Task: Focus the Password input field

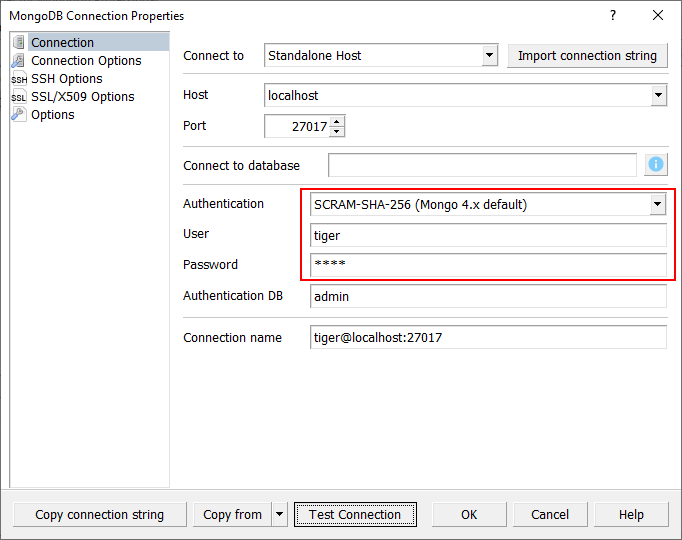Action: 488,265
